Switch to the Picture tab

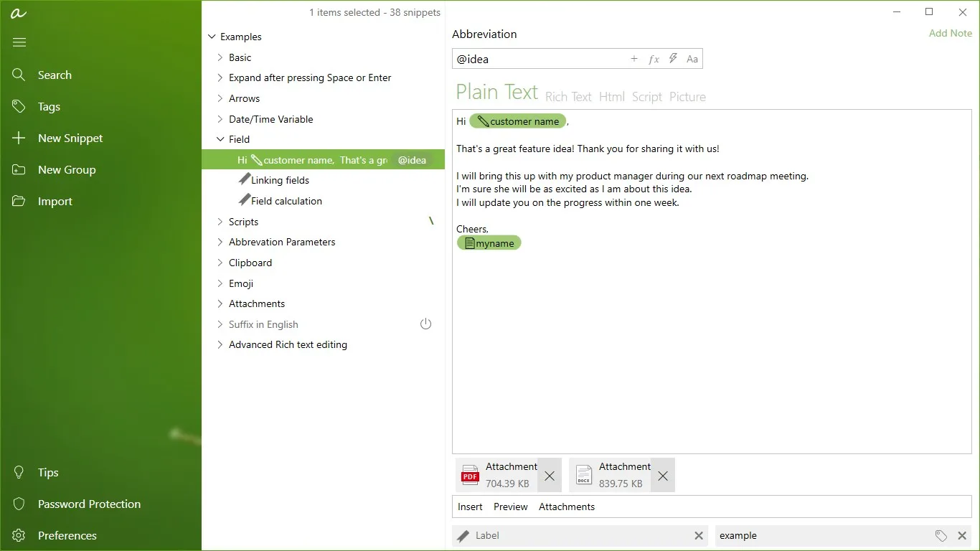click(687, 97)
